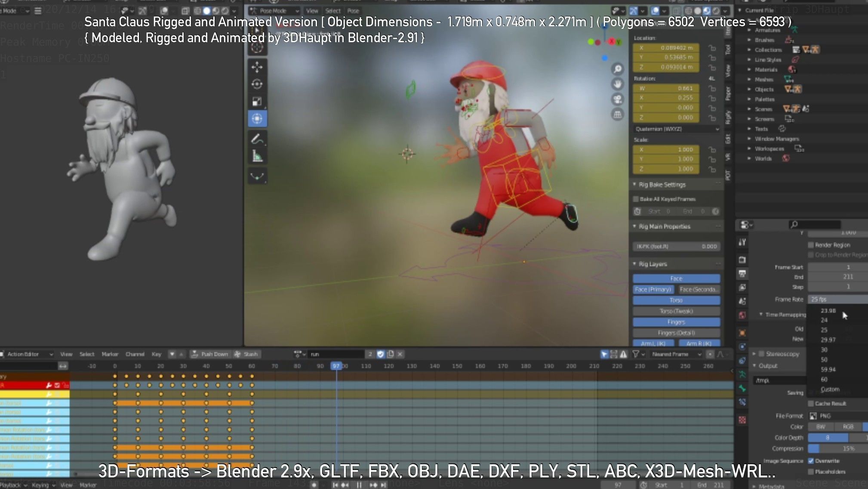Toggle the Face rig layer button

676,279
